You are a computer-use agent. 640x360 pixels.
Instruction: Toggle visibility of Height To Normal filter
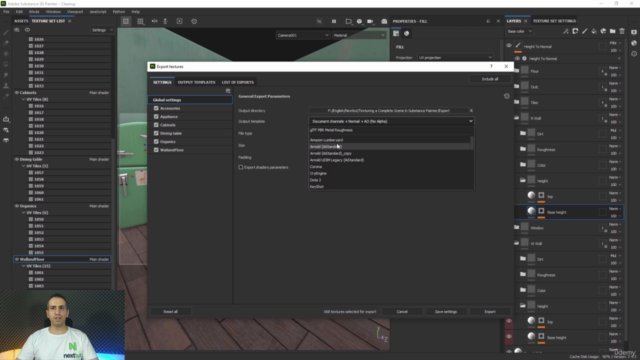(x=517, y=58)
